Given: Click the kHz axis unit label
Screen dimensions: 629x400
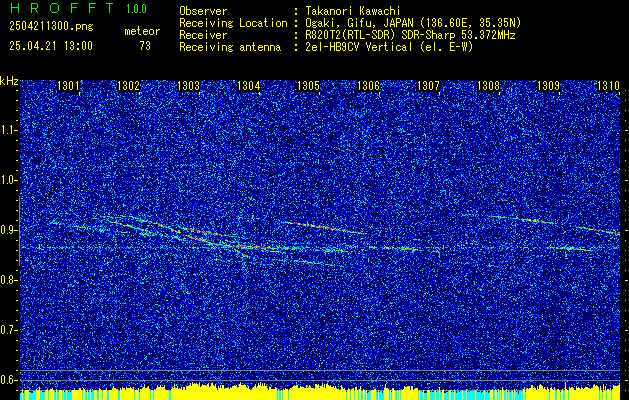Looking at the screenshot, I should (9, 81).
